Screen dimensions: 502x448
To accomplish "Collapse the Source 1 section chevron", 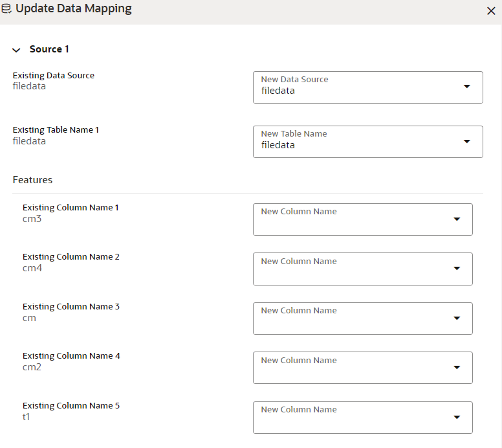I will [16, 50].
